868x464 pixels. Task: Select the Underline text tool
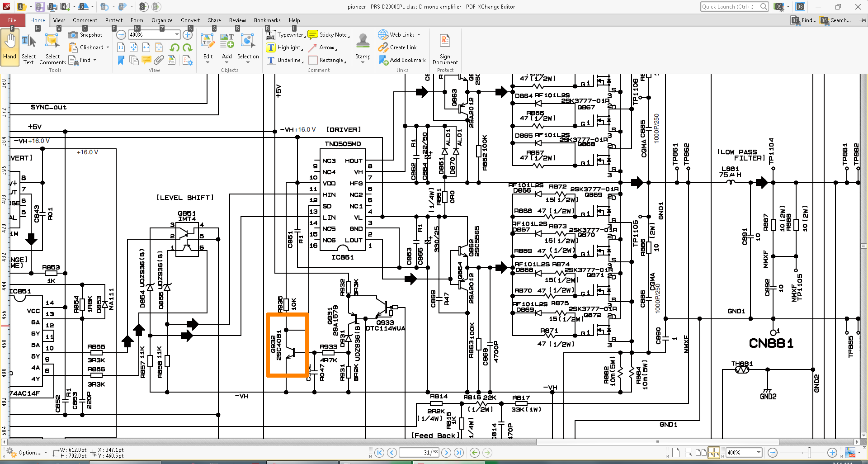[284, 60]
